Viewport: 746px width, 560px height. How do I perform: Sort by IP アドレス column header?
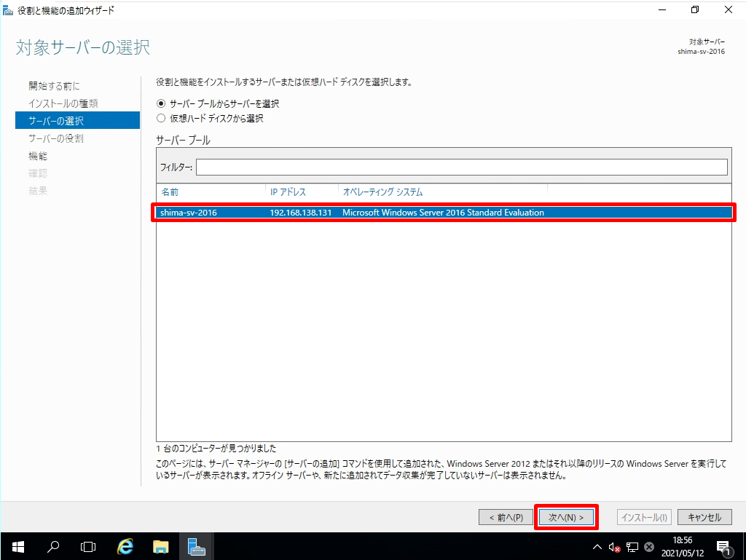tap(288, 192)
